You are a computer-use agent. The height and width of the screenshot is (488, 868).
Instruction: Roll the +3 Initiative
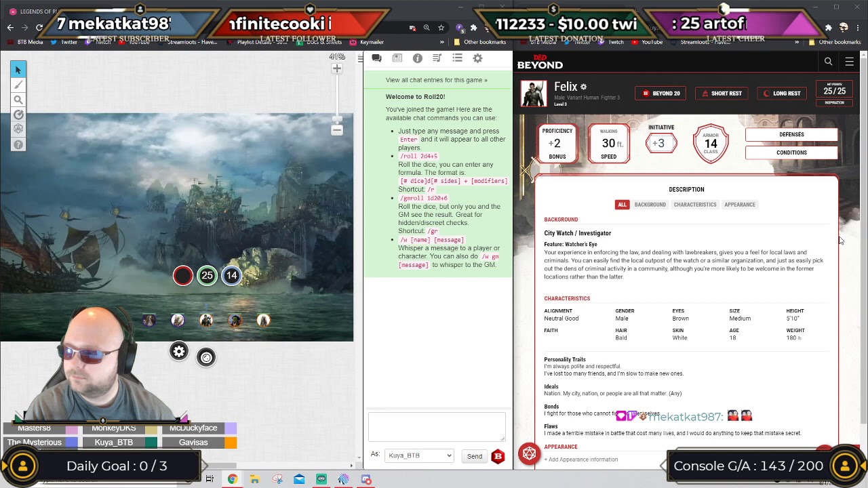pos(660,143)
